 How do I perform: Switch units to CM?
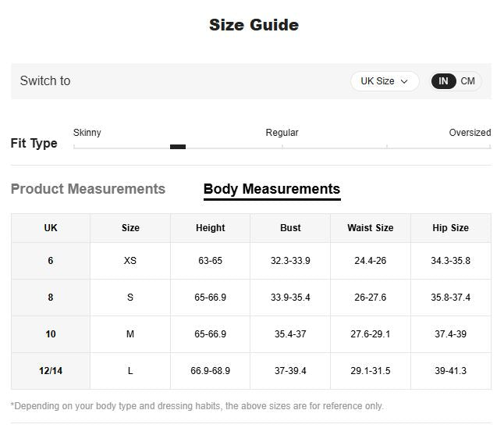tap(468, 81)
